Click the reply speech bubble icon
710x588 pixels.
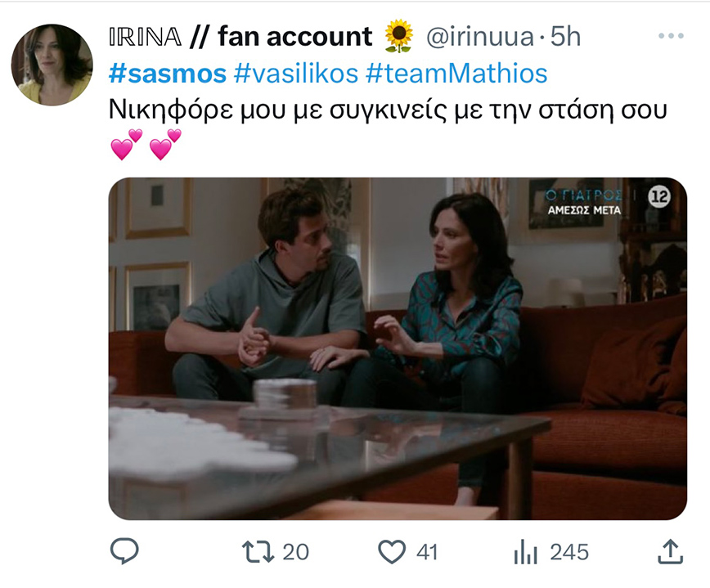coord(124,551)
